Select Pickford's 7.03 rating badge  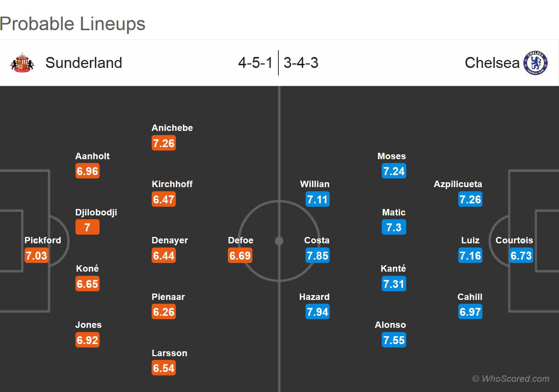click(x=36, y=256)
